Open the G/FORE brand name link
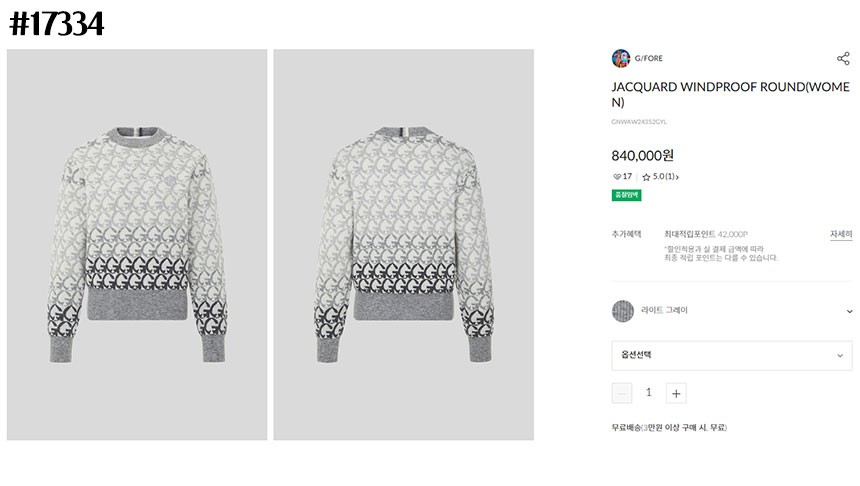This screenshot has width=860, height=486. (649, 59)
